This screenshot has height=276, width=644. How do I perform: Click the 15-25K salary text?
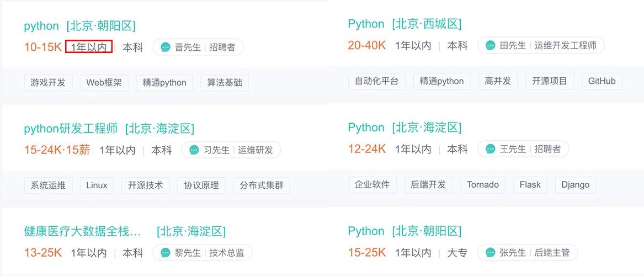pos(367,253)
